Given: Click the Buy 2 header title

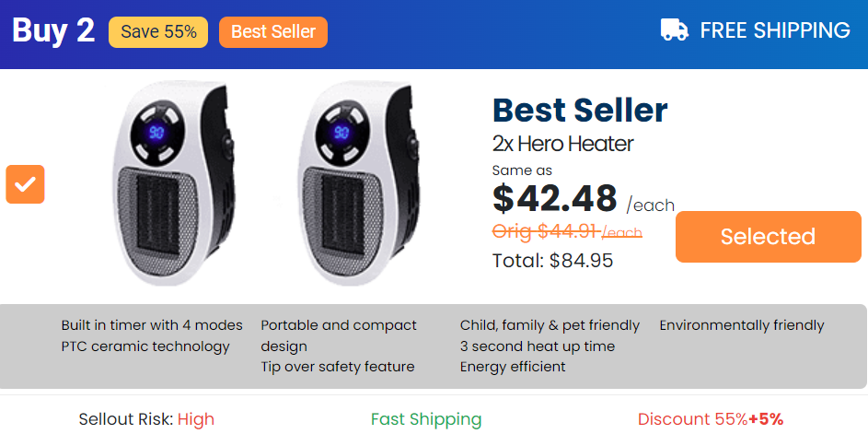Looking at the screenshot, I should [x=53, y=30].
